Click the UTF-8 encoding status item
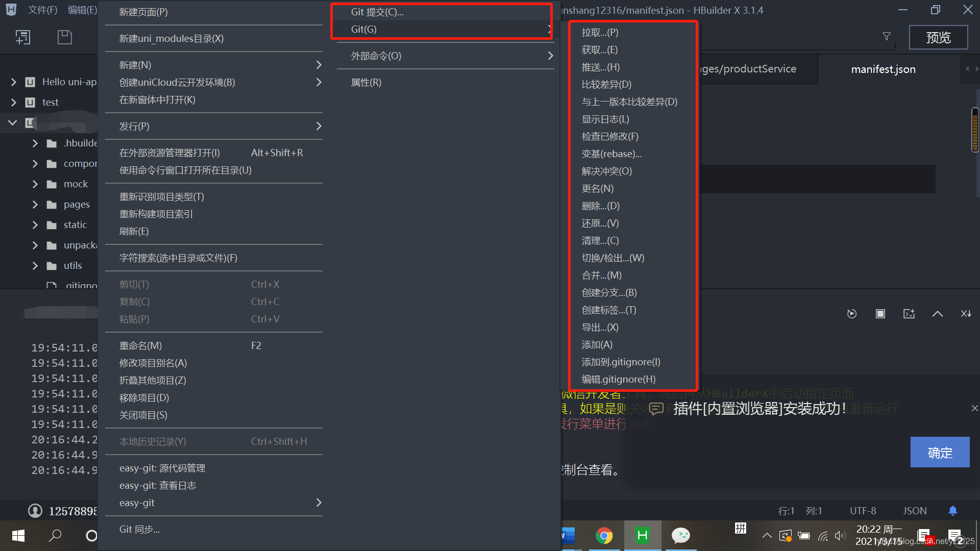The height and width of the screenshot is (551, 980). 863,511
